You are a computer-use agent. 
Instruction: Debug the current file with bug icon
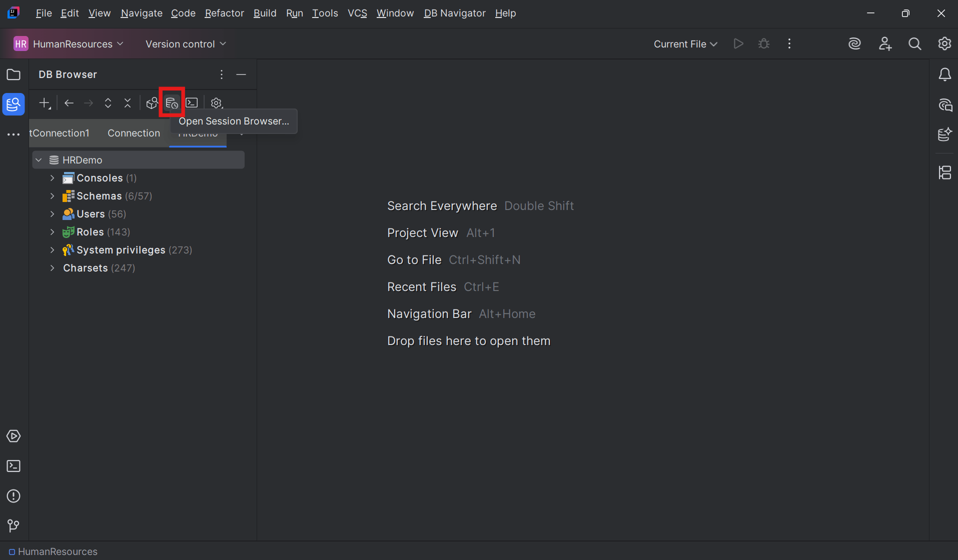pos(763,44)
